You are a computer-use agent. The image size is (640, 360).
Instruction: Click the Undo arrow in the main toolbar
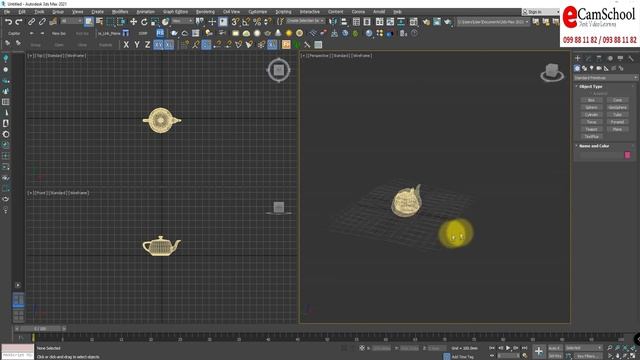(x=8, y=22)
